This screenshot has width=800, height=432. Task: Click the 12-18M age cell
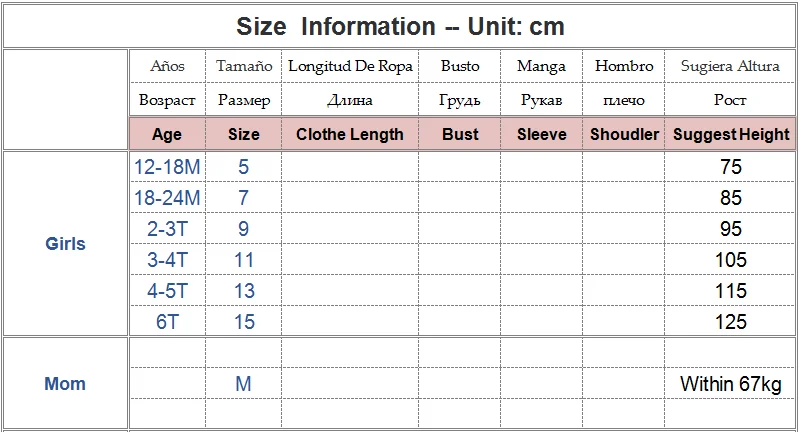[x=167, y=167]
